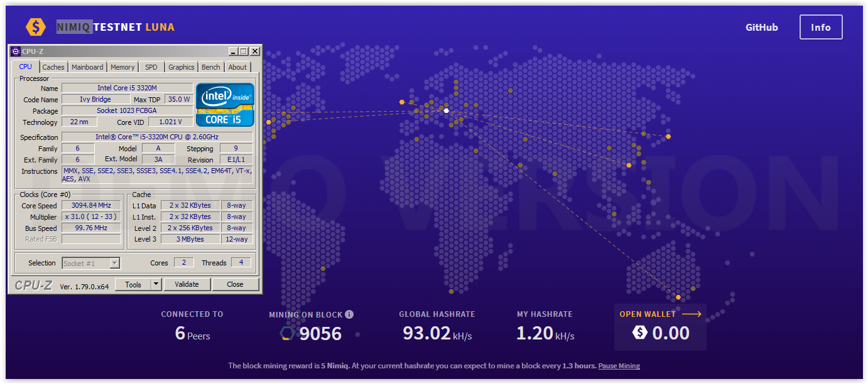Screen dimensions: 868x384
Task: Click the arrow icon next to Open Wallet
Action: pyautogui.click(x=692, y=314)
